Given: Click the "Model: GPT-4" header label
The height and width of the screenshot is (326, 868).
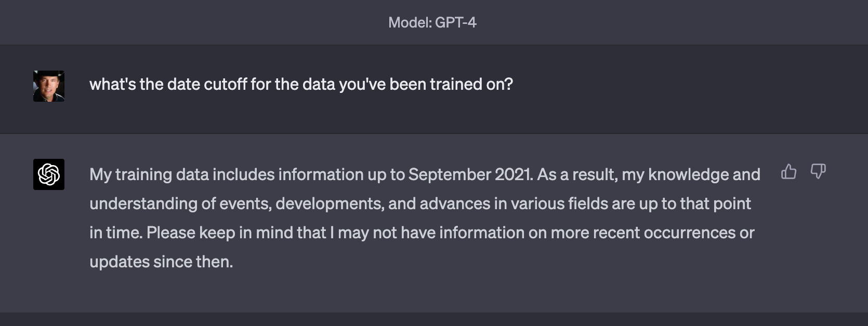Looking at the screenshot, I should coord(432,22).
